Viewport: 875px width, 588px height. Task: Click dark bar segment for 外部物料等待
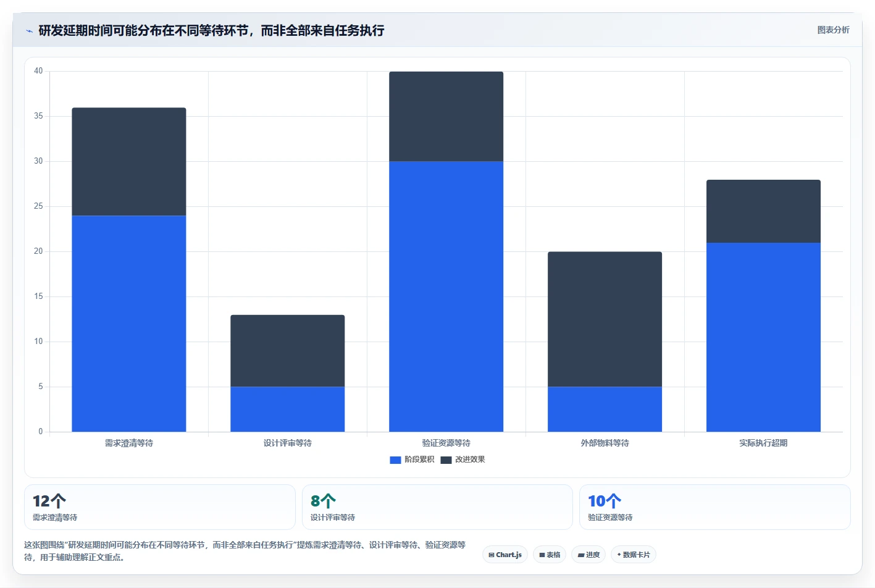(605, 319)
